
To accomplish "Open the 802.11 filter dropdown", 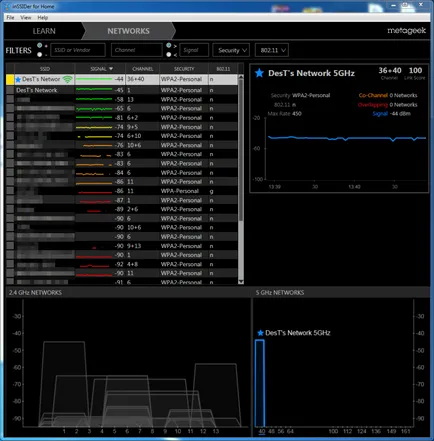I will click(272, 50).
